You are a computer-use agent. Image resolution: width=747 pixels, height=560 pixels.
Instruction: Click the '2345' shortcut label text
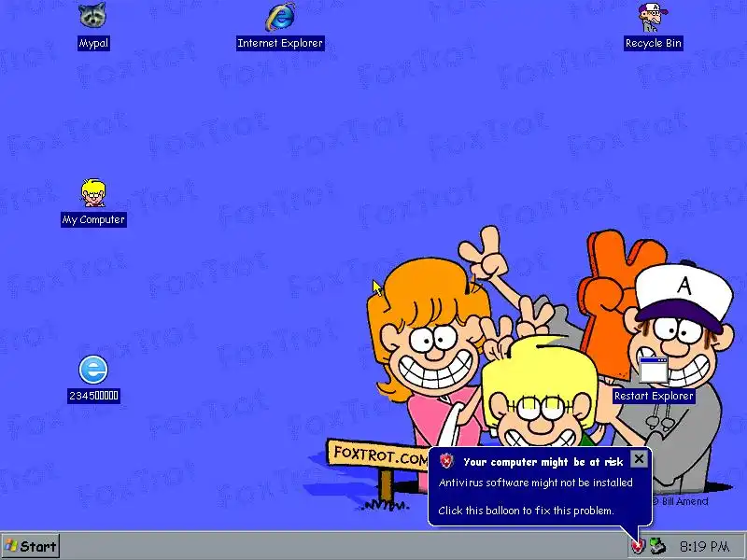93,396
